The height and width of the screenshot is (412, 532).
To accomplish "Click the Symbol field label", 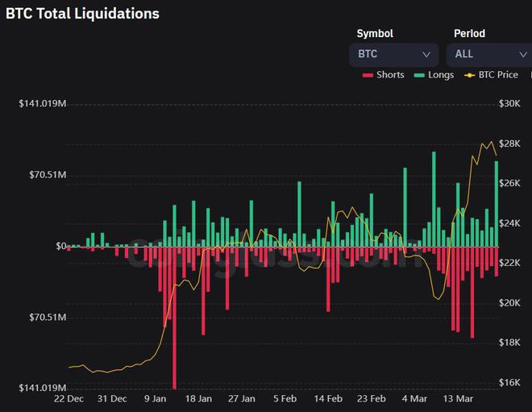I will click(x=375, y=34).
